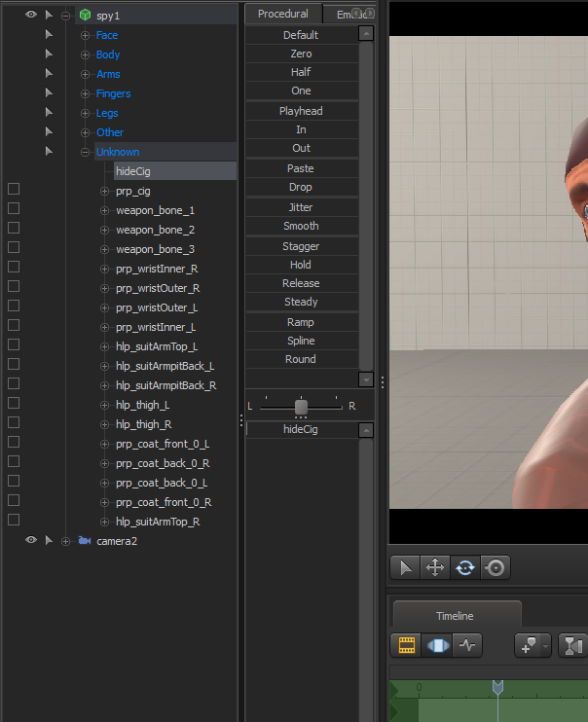
Task: Click the add bookmark marker icon
Action: tap(528, 644)
